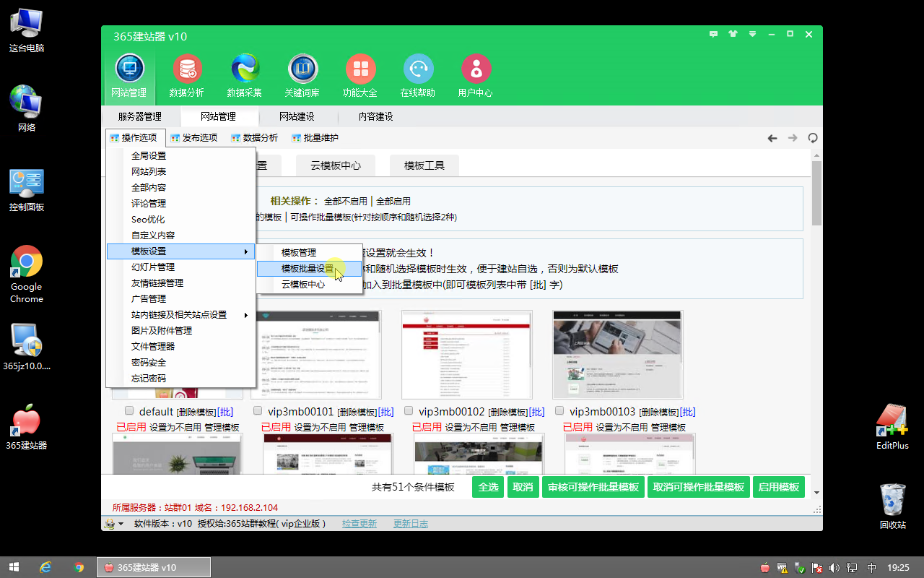The width and height of the screenshot is (924, 578).
Task: Open 365建站器 desktop shortcut
Action: pyautogui.click(x=27, y=428)
